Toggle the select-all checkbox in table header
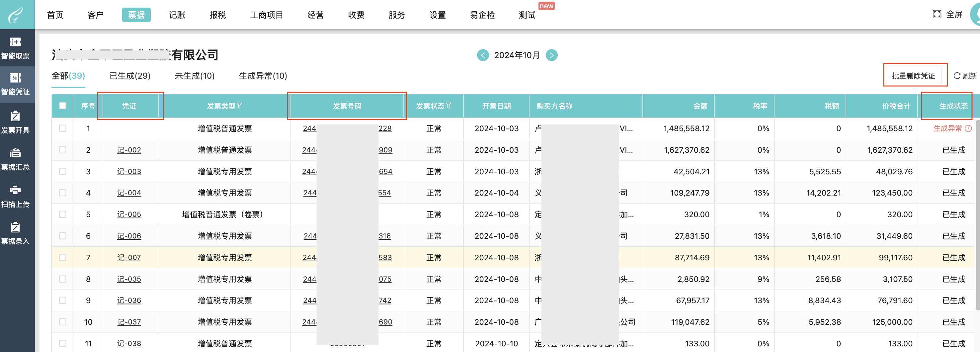Screen dimensions: 980x352 coord(63,106)
